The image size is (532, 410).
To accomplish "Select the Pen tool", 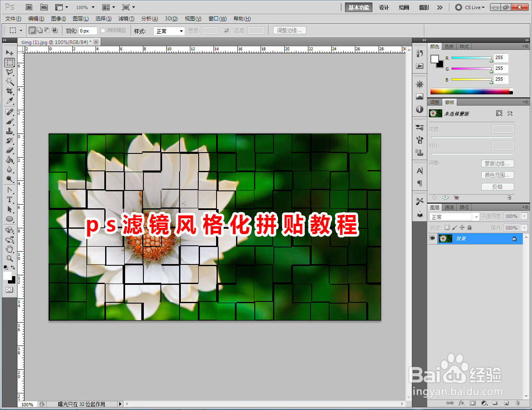I will (10, 190).
